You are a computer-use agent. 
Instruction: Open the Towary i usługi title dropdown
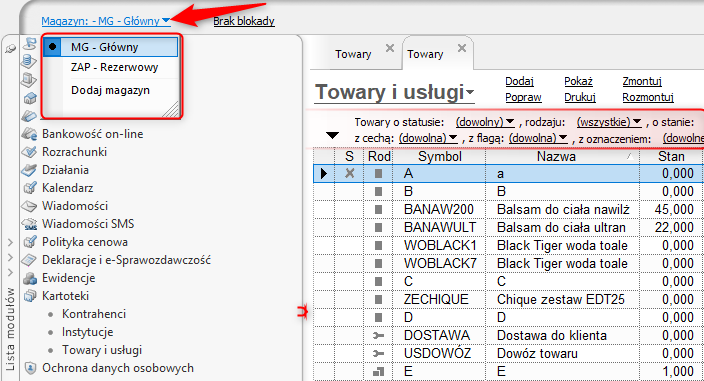[x=394, y=92]
